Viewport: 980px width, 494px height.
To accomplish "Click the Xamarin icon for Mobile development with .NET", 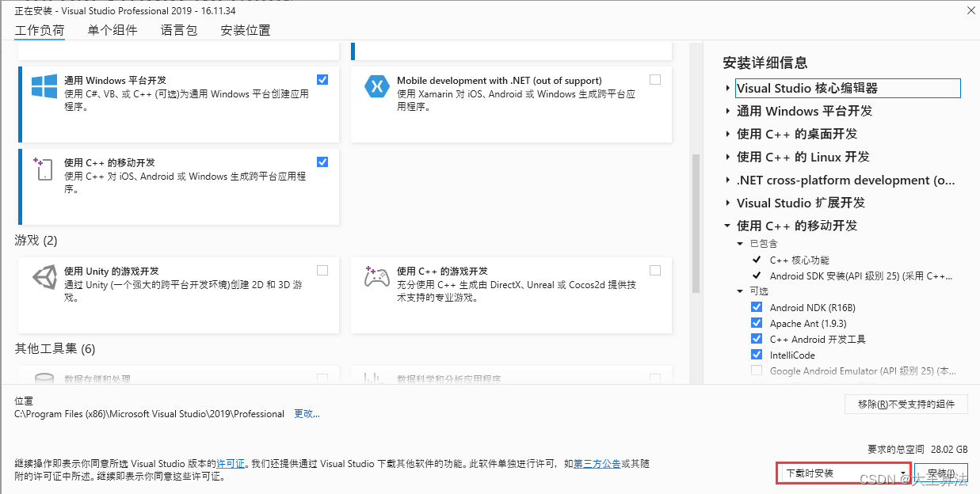I will click(x=376, y=86).
